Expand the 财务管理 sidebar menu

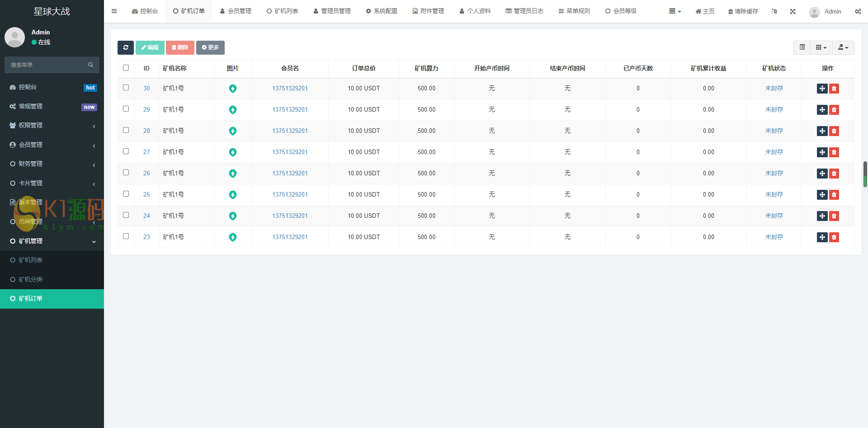[x=52, y=164]
